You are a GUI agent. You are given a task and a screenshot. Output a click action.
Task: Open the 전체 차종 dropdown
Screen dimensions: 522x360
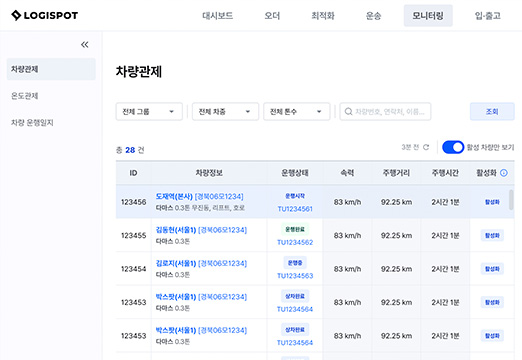pyautogui.click(x=225, y=111)
